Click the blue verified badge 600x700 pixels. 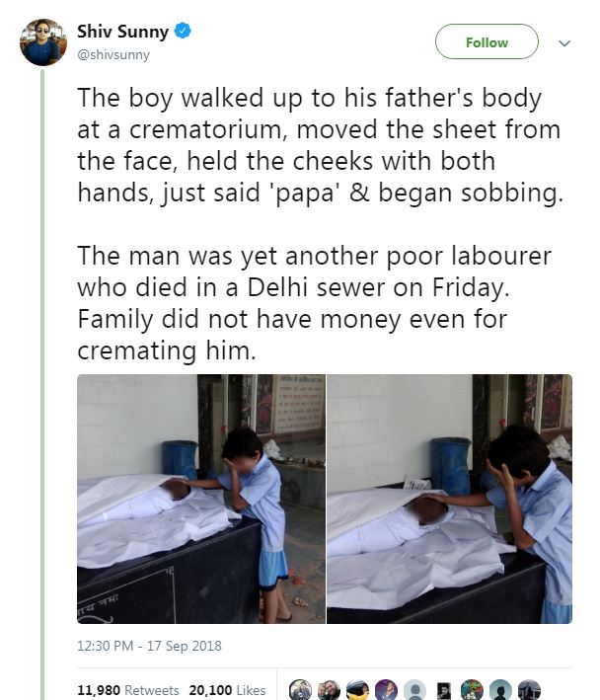coord(184,33)
